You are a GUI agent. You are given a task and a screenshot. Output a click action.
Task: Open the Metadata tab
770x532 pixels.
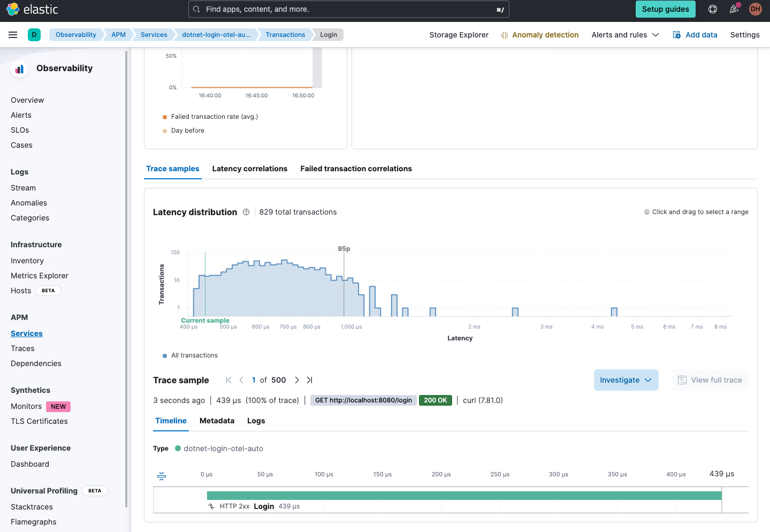(x=217, y=421)
